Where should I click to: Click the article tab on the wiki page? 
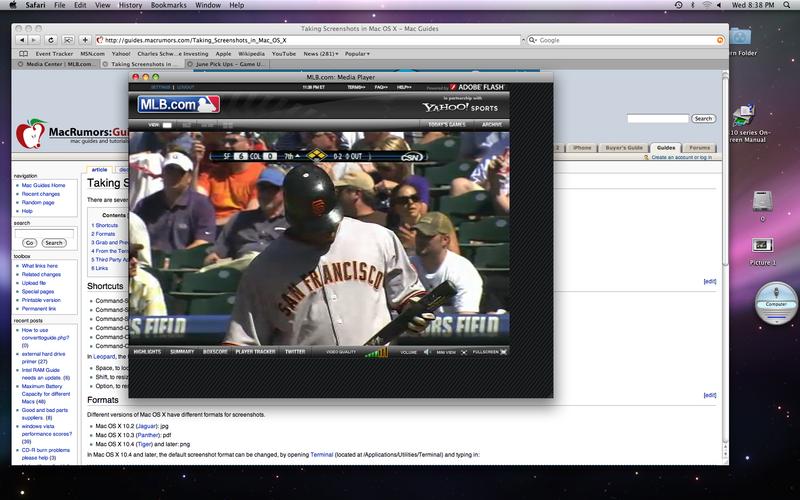99,170
